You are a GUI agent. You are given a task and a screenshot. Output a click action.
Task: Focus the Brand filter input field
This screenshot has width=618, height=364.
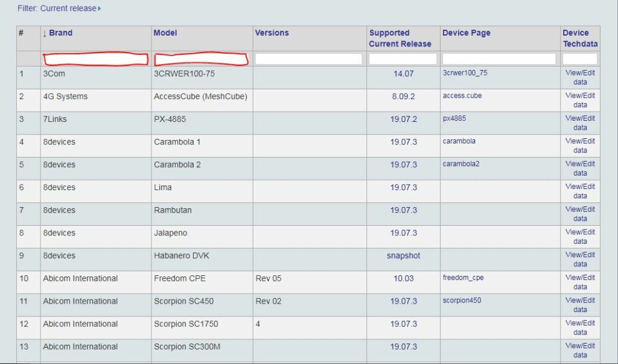pyautogui.click(x=95, y=59)
